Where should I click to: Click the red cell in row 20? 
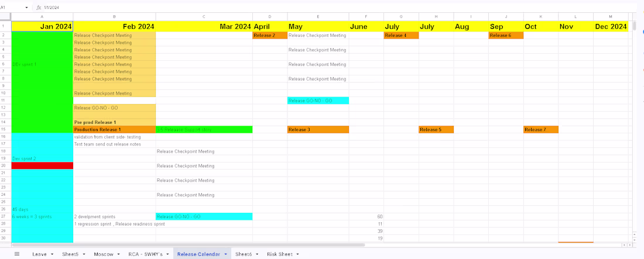point(42,166)
